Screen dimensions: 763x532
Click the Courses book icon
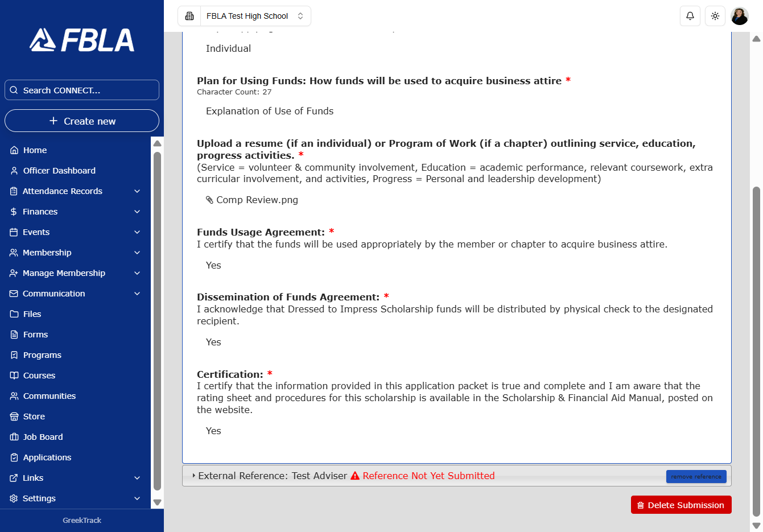click(14, 376)
